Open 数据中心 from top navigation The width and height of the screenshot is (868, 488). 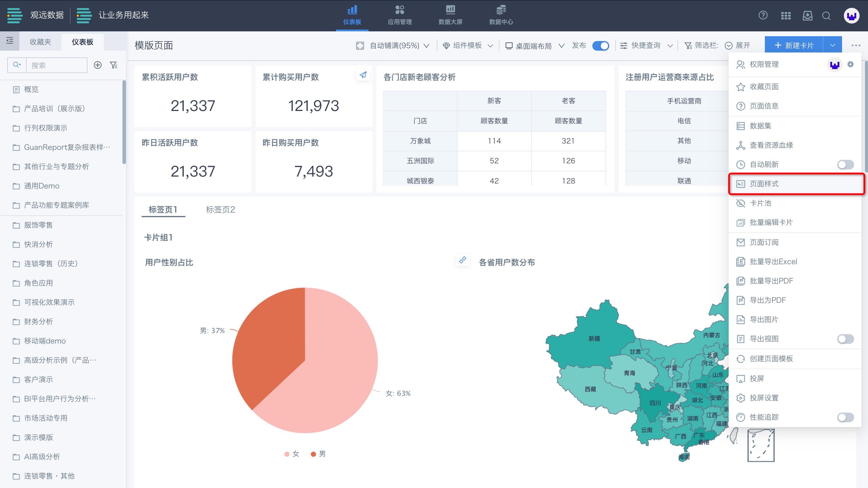(501, 15)
